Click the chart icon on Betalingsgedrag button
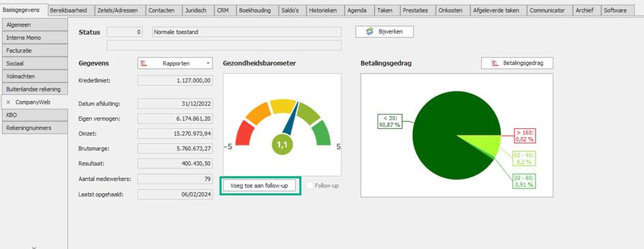This screenshot has width=644, height=249. click(495, 63)
